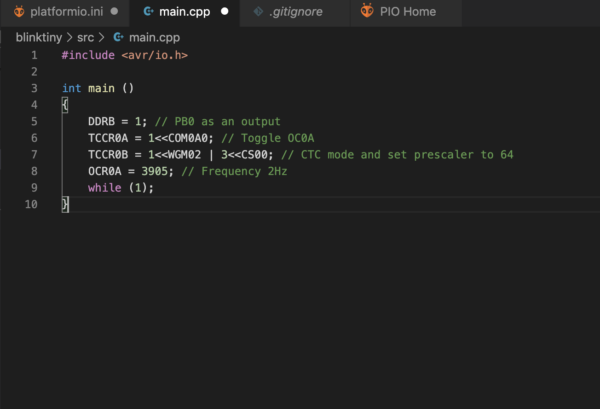The image size is (600, 409).
Task: Open the main.cpp breadcrumb symbol list
Action: [154, 37]
